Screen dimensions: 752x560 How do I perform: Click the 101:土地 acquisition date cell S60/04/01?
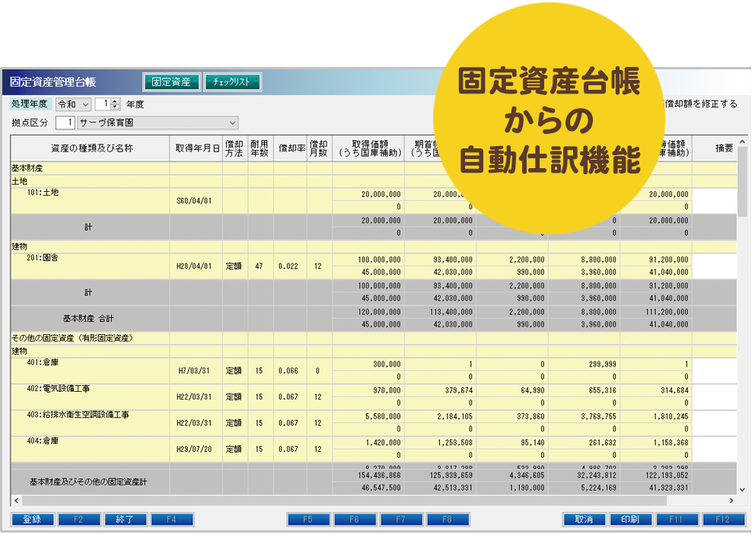click(196, 200)
